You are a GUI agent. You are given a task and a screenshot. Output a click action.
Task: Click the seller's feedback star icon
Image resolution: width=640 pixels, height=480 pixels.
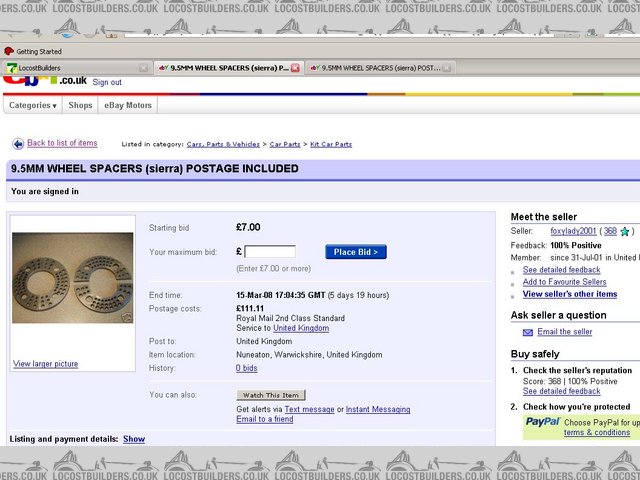624,231
